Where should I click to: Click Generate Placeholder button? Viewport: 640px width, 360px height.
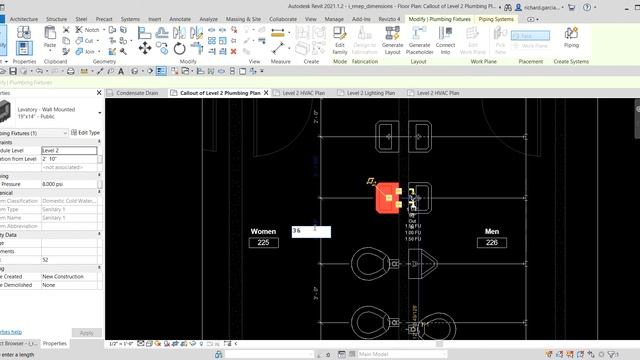[x=419, y=40]
